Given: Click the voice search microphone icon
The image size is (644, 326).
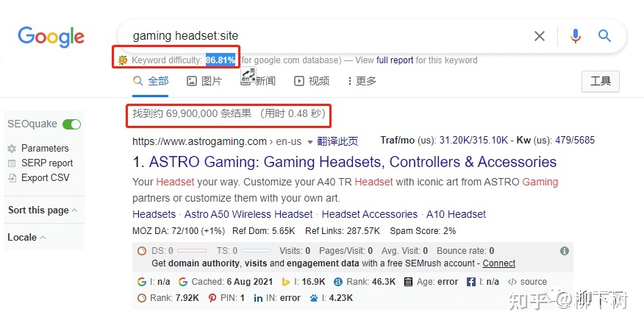Looking at the screenshot, I should click(x=575, y=35).
